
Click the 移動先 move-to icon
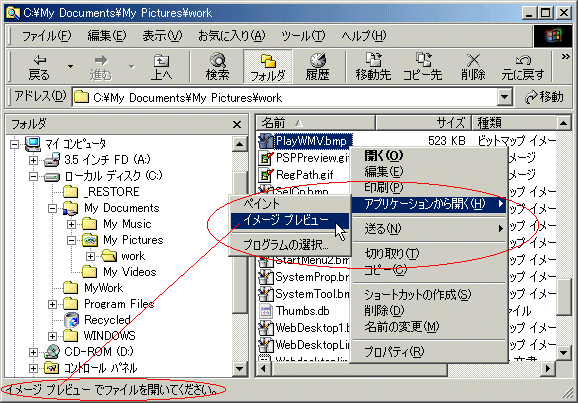click(x=373, y=67)
